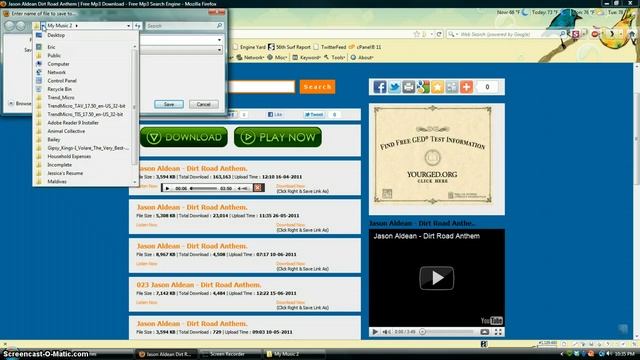Image resolution: width=640 pixels, height=360 pixels.
Task: Click the star favorites share icon
Action: tap(437, 87)
